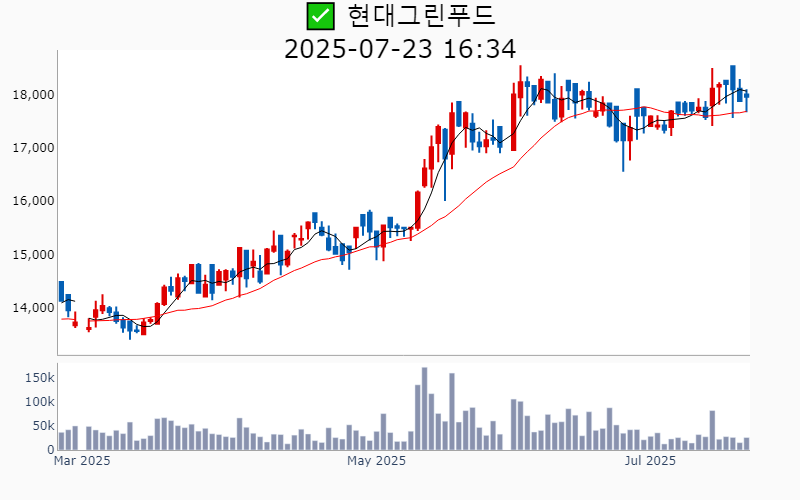Click the last candlestick on the chart
The height and width of the screenshot is (500, 800).
click(746, 101)
